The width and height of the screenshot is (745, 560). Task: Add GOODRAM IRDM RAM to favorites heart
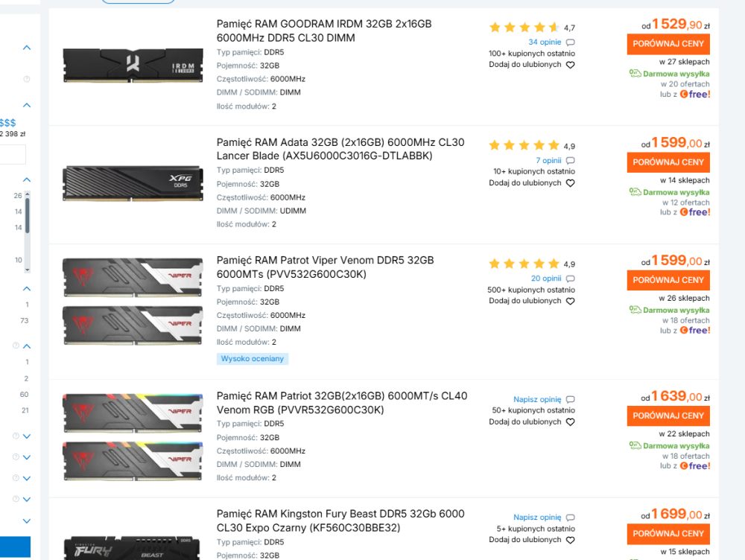[x=570, y=65]
